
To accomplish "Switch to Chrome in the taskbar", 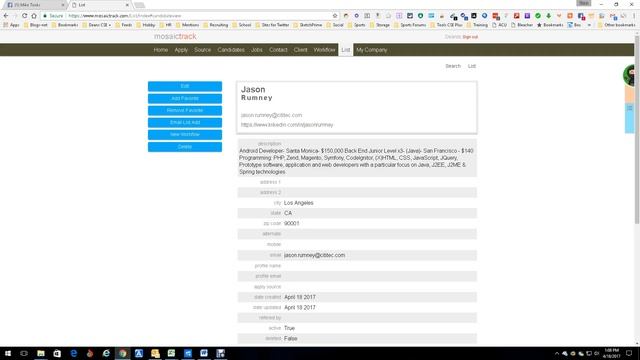I will 122,353.
